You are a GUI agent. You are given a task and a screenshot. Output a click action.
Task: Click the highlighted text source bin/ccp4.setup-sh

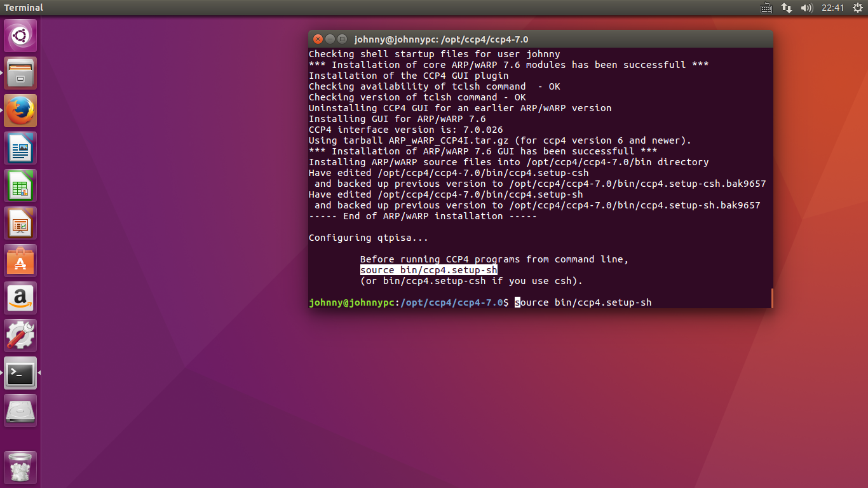[428, 270]
